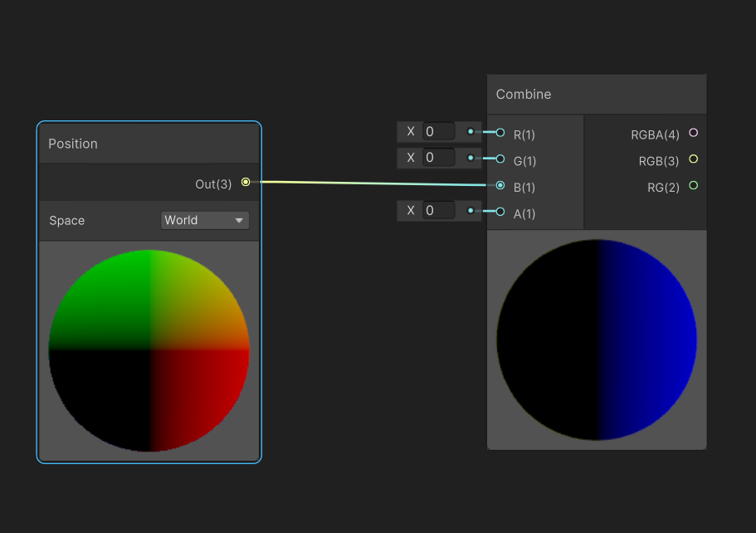Click the R(1) label text
Screen dimensions: 756x533
524,135
